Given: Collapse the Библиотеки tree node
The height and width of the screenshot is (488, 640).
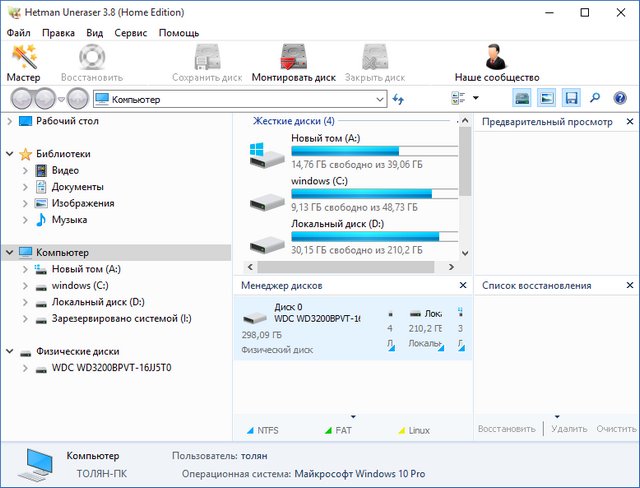Looking at the screenshot, I should [x=10, y=154].
